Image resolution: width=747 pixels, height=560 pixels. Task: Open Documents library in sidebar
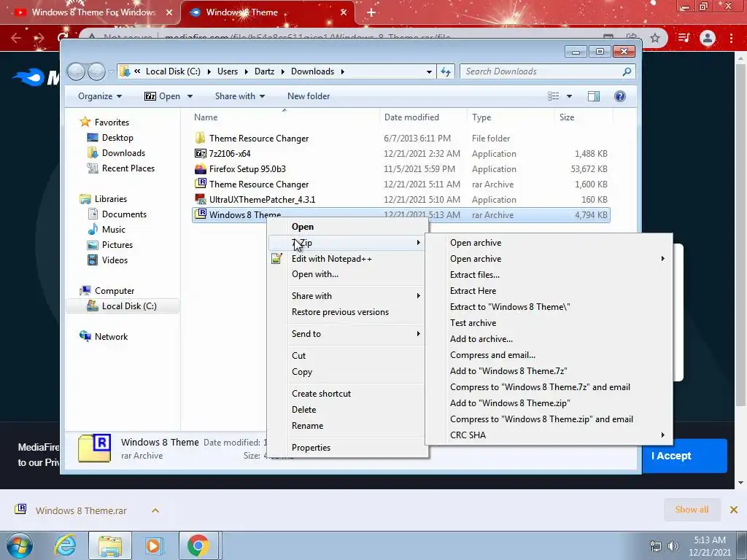pos(117,214)
